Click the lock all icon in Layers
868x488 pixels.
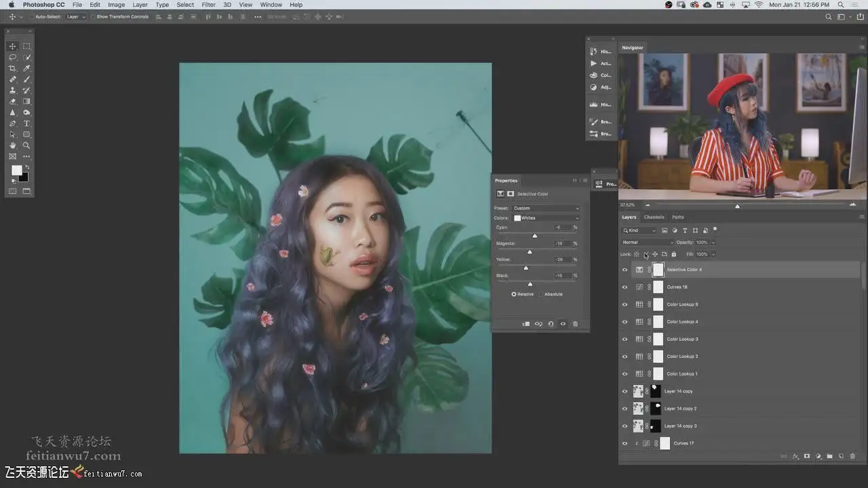click(673, 254)
